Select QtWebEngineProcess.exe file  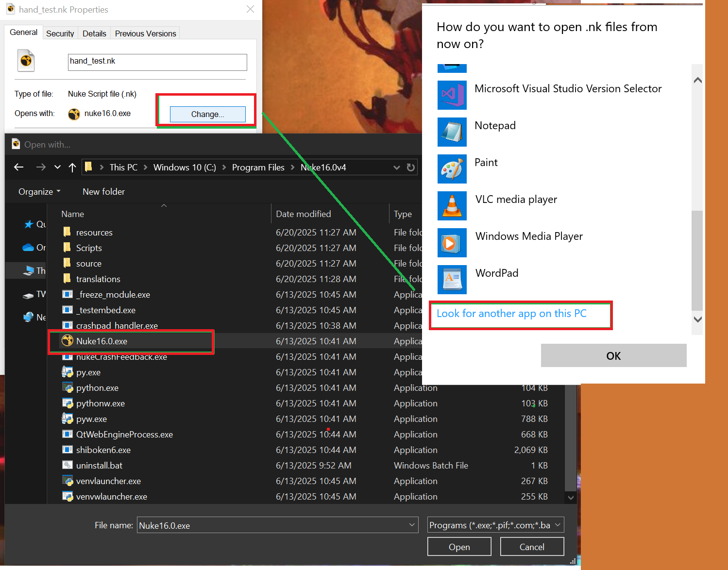click(124, 435)
